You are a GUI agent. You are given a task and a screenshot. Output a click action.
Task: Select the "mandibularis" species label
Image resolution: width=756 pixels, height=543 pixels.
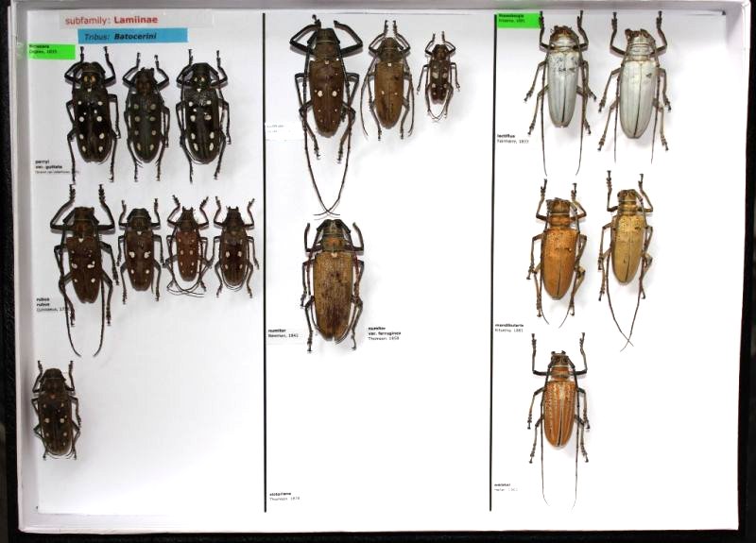[x=510, y=327]
